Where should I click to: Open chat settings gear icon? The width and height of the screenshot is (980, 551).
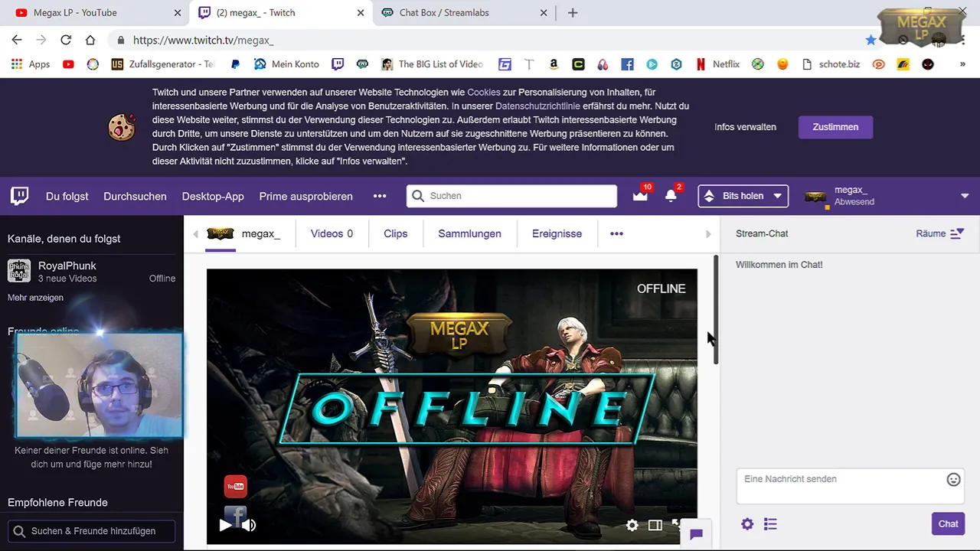pos(747,524)
